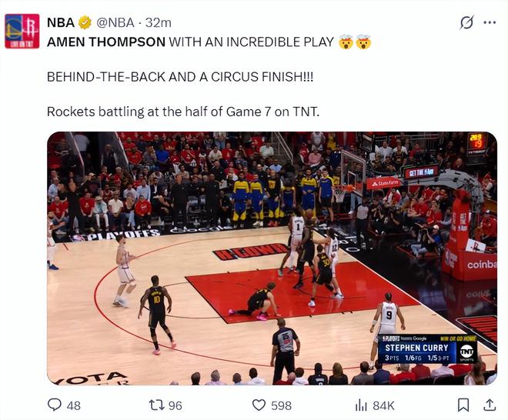
Task: Click the share upload icon
Action: tap(490, 405)
